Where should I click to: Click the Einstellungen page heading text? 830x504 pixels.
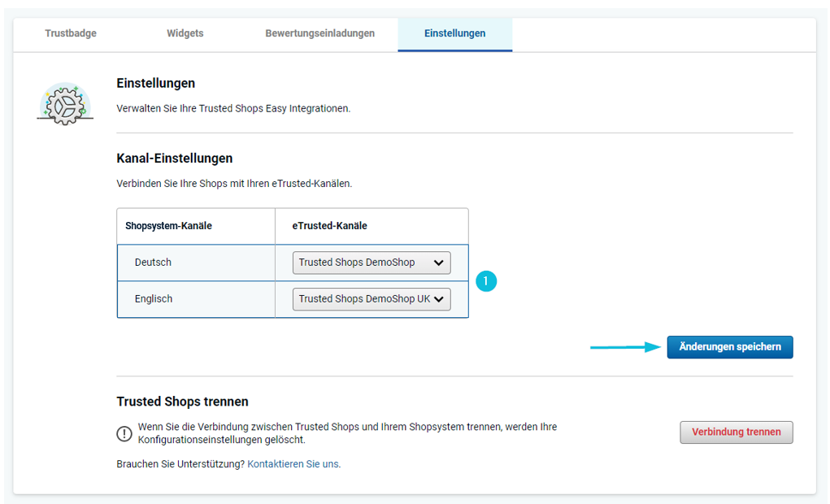click(155, 83)
